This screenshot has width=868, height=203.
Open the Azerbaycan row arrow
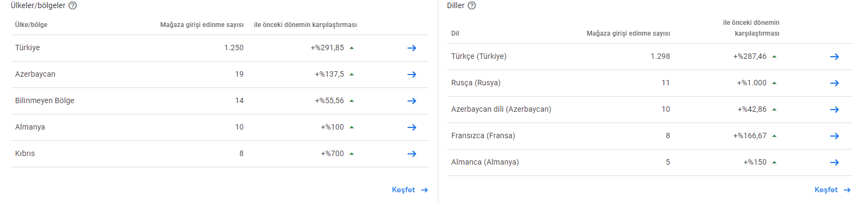click(412, 75)
